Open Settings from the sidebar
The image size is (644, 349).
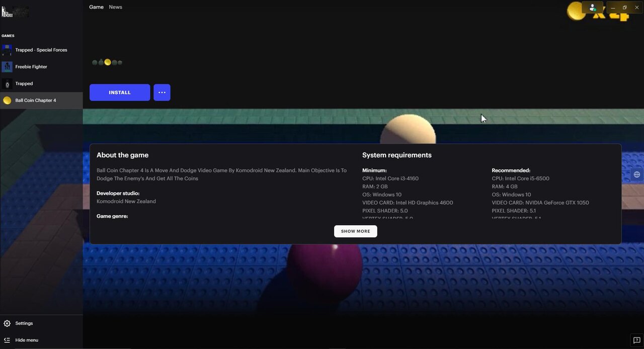point(41,323)
